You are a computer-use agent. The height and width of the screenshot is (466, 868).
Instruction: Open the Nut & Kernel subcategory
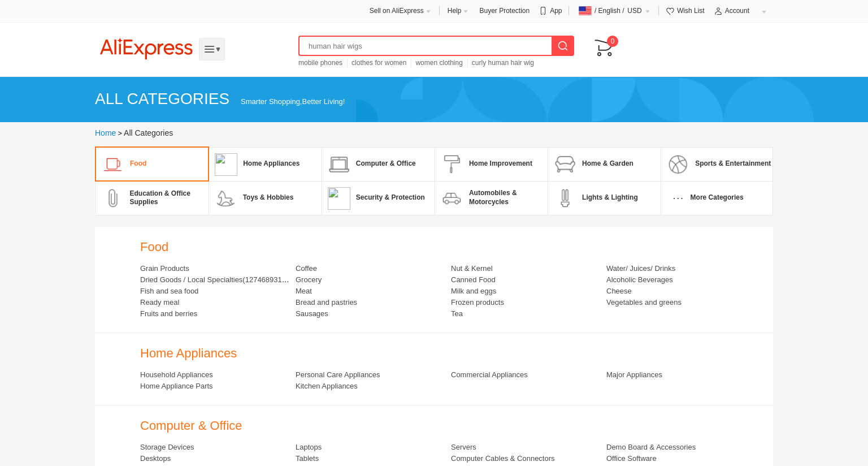(472, 269)
